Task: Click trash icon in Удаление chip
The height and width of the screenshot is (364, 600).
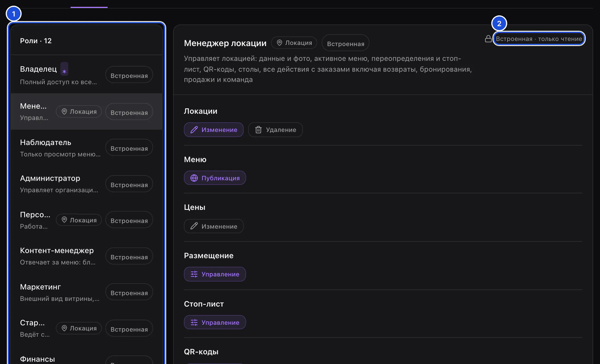Action: click(x=258, y=130)
